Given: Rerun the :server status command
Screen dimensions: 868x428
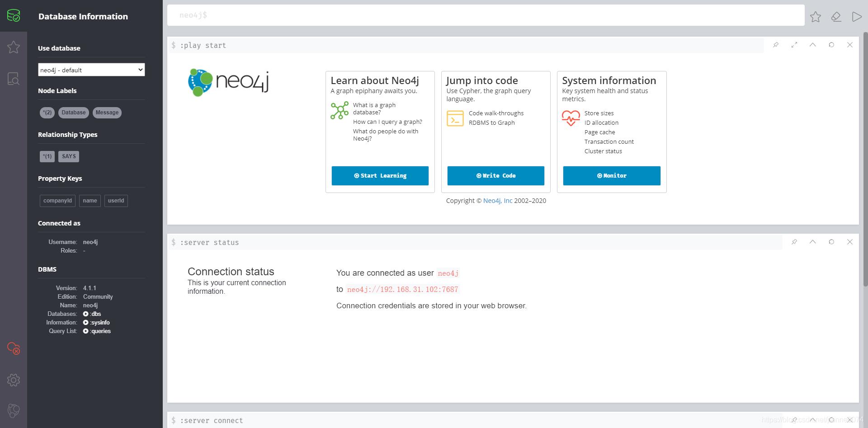Looking at the screenshot, I should point(831,242).
